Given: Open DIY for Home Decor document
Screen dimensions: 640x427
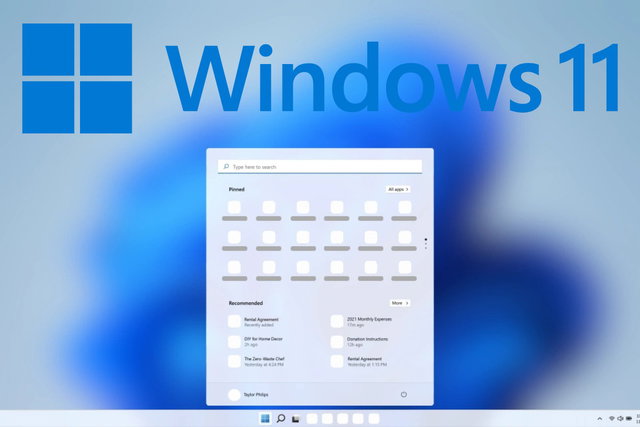Looking at the screenshot, I should click(256, 341).
